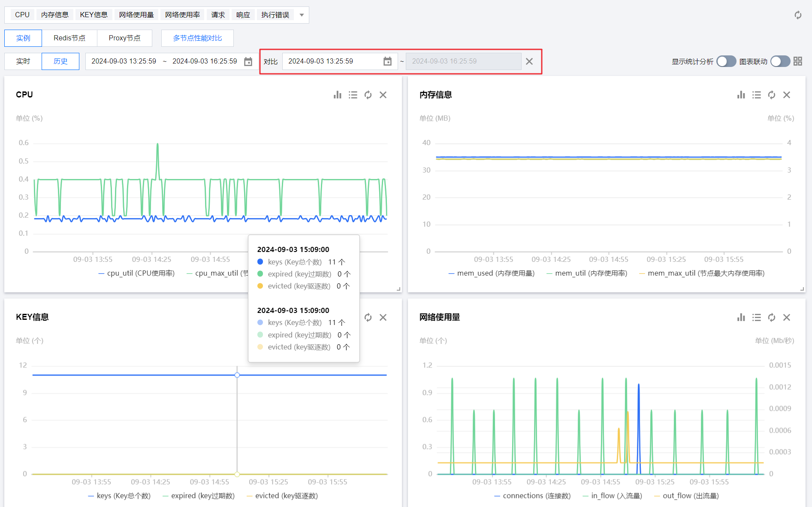Refresh the CPU chart panel
812x507 pixels.
(x=368, y=95)
